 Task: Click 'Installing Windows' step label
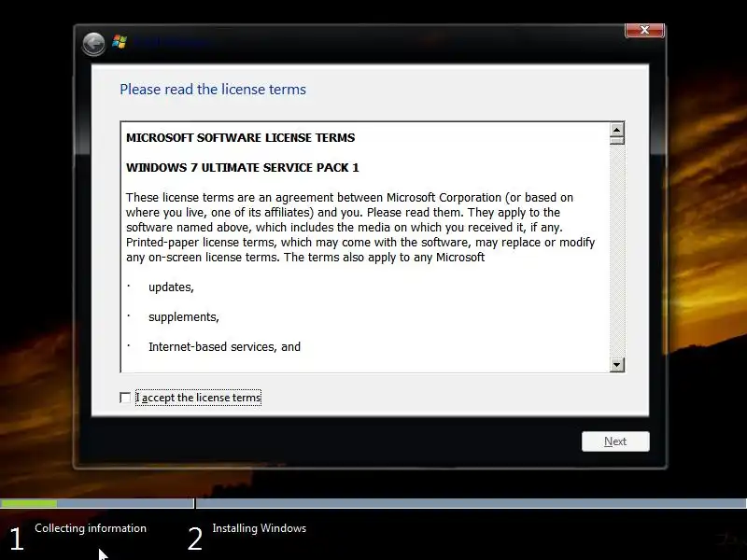[x=260, y=528]
